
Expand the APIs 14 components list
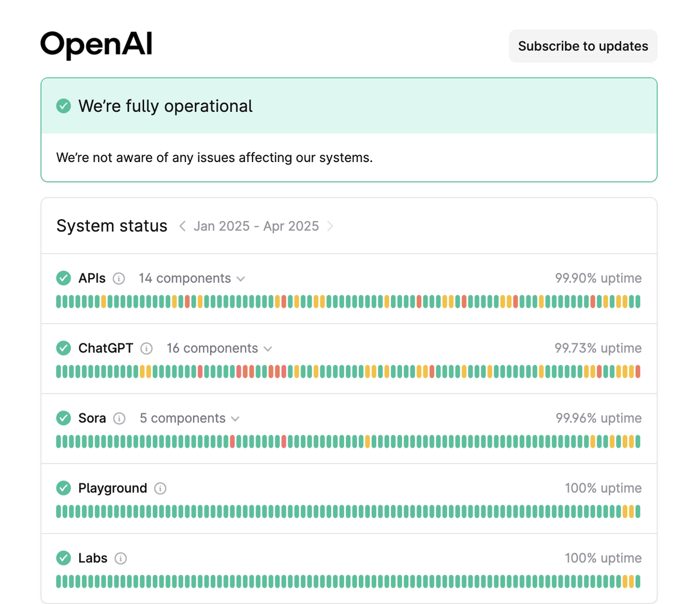tap(191, 279)
